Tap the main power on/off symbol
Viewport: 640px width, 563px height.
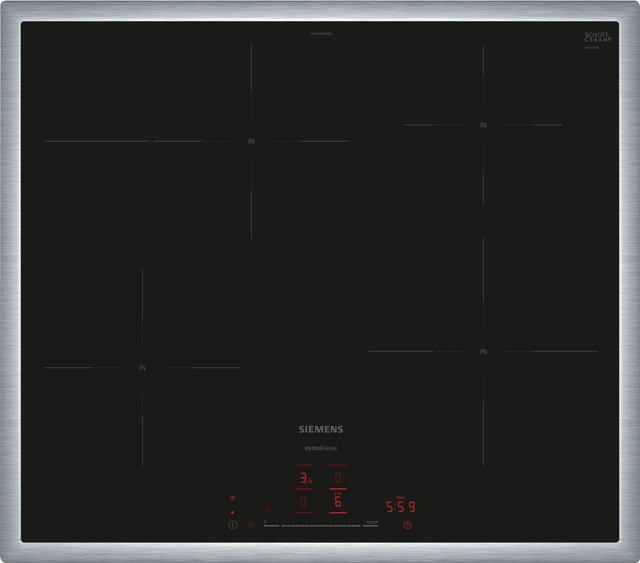click(x=233, y=525)
